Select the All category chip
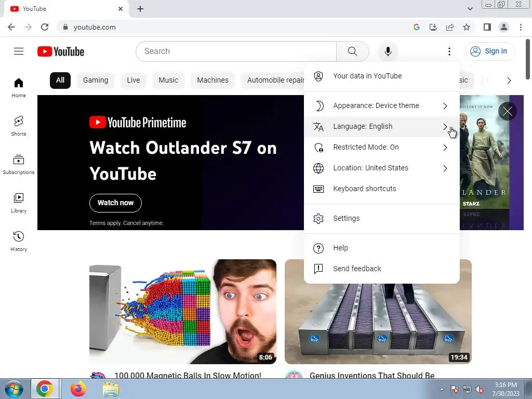 (60, 81)
